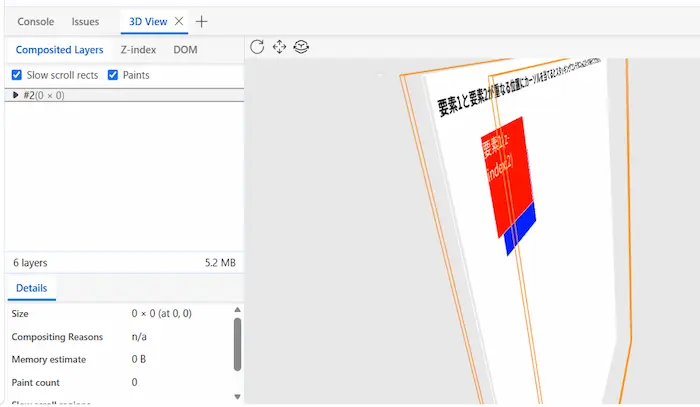
Task: Expand the #2(0 × 0) layer row
Action: 16,95
